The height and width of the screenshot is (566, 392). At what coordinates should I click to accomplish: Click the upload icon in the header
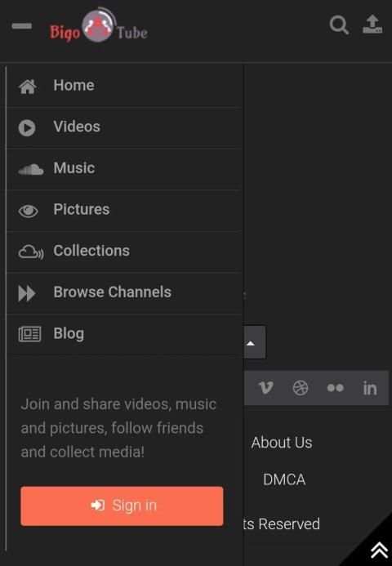[x=372, y=24]
